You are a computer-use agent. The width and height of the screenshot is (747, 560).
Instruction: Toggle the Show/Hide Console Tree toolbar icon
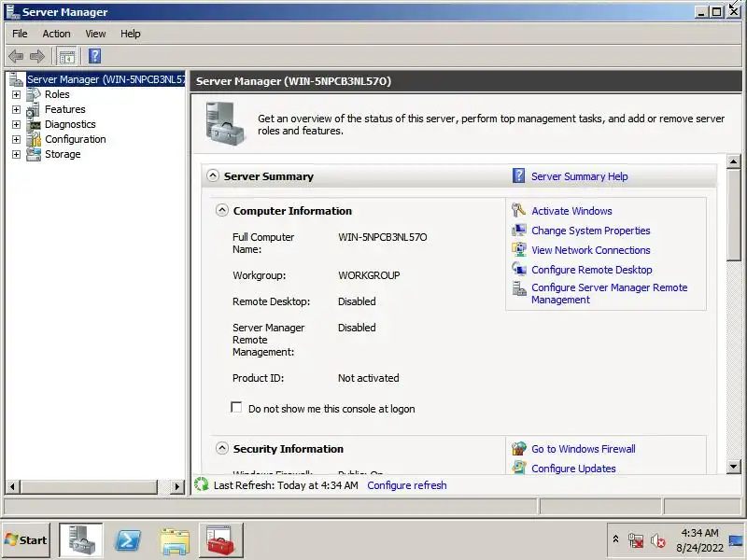point(66,56)
